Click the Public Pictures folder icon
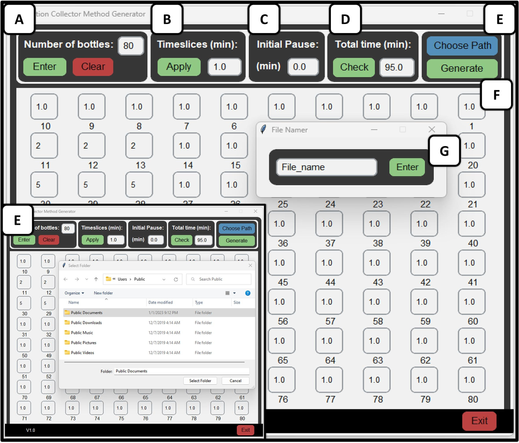Screen dimensions: 519x443 67,342
